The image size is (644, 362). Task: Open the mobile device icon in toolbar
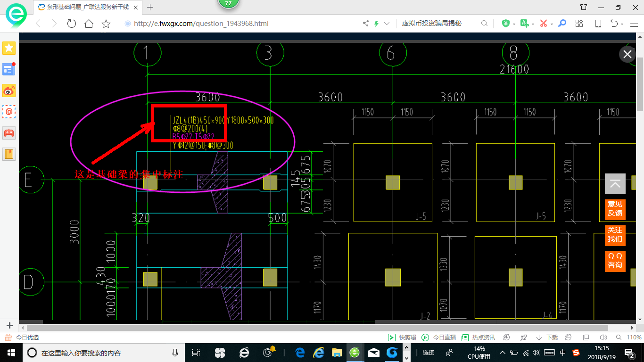pyautogui.click(x=598, y=24)
